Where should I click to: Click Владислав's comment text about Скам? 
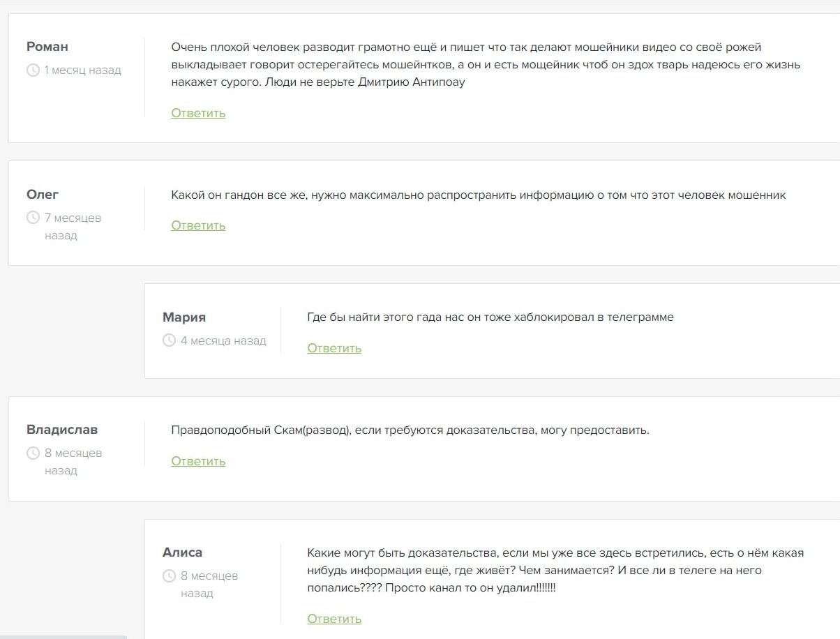(x=410, y=430)
